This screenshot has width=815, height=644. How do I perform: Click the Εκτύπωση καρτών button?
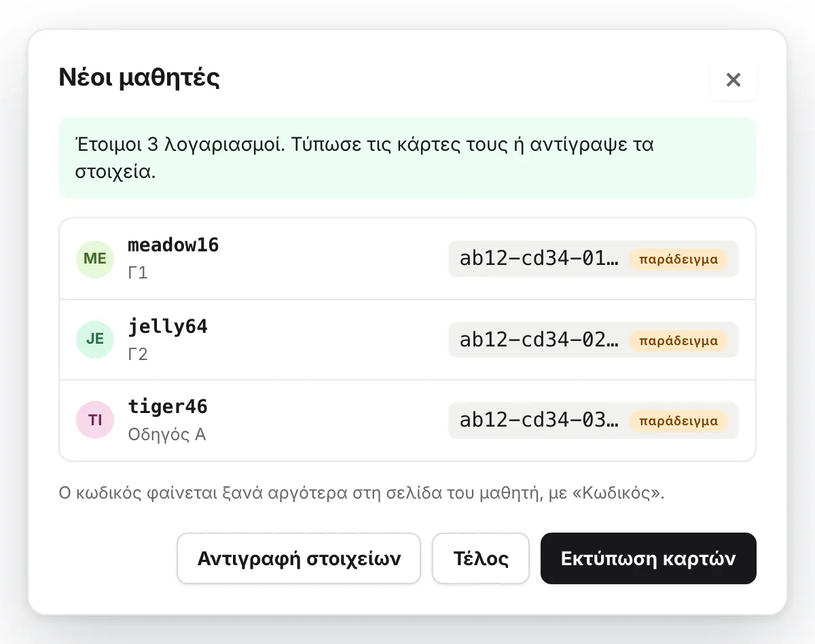[x=649, y=558]
